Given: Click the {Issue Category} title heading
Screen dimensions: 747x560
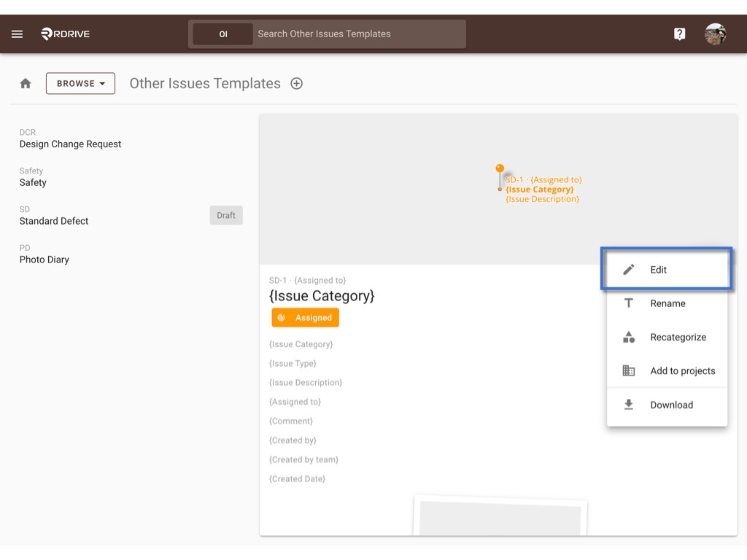Looking at the screenshot, I should (322, 296).
